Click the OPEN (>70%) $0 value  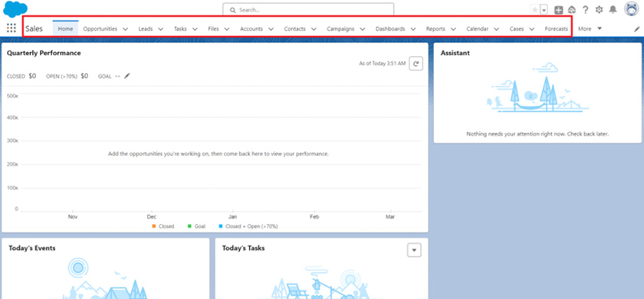coord(84,76)
